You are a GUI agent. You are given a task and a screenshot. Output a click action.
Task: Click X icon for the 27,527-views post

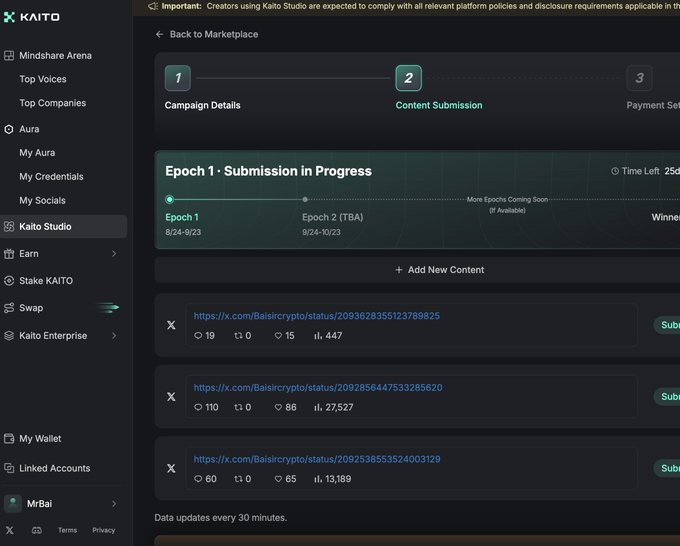171,396
